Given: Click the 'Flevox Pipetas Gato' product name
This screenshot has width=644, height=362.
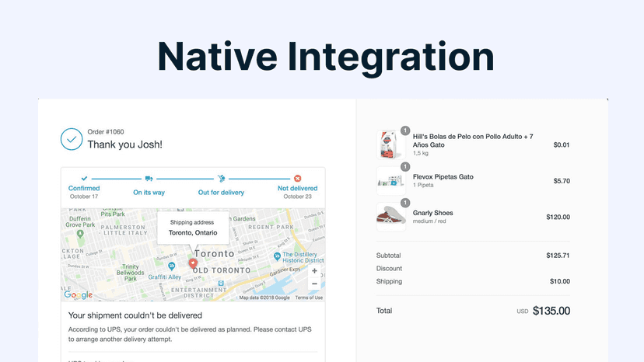Looking at the screenshot, I should click(x=443, y=176).
